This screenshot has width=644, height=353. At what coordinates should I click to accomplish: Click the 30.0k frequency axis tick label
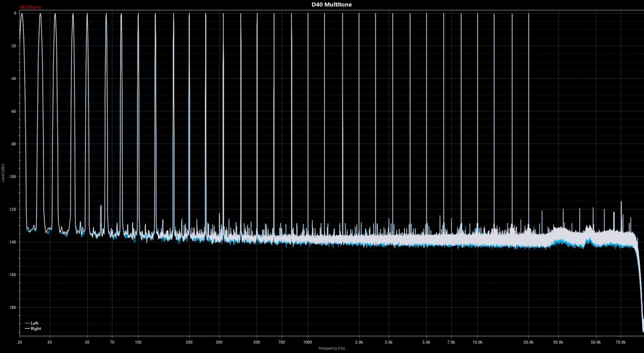pos(558,342)
